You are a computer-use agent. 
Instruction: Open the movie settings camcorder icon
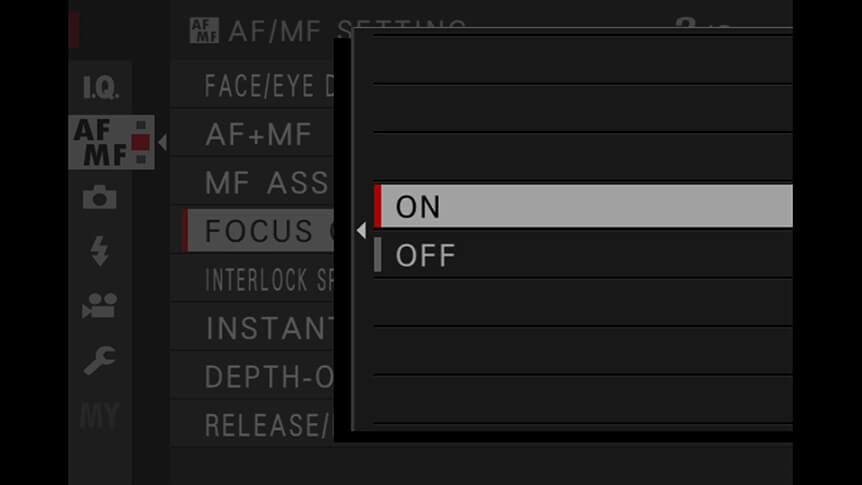click(100, 306)
